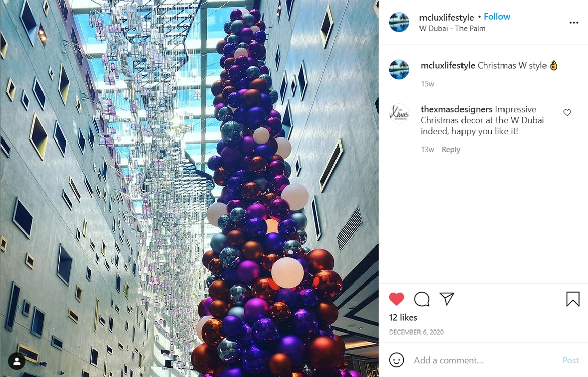Share post with paper plane icon
This screenshot has width=588, height=377.
click(447, 298)
